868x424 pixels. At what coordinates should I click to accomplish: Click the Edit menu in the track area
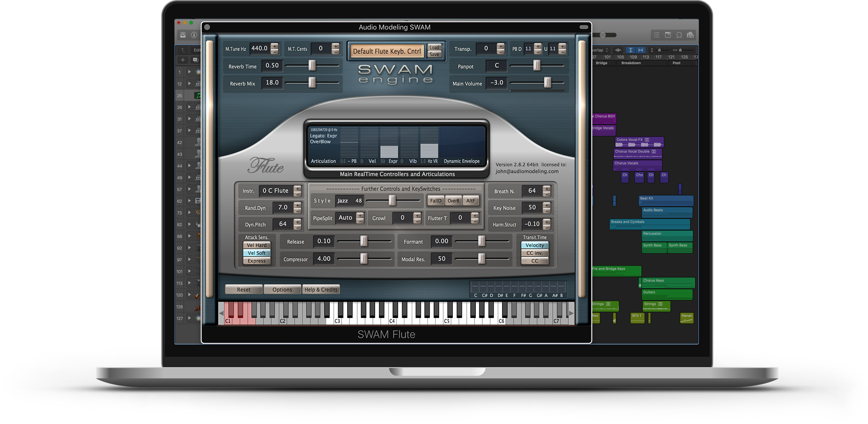pyautogui.click(x=198, y=49)
